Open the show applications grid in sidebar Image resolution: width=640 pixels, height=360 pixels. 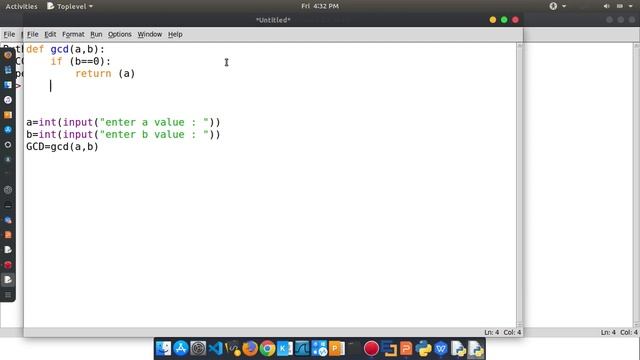click(x=8, y=295)
